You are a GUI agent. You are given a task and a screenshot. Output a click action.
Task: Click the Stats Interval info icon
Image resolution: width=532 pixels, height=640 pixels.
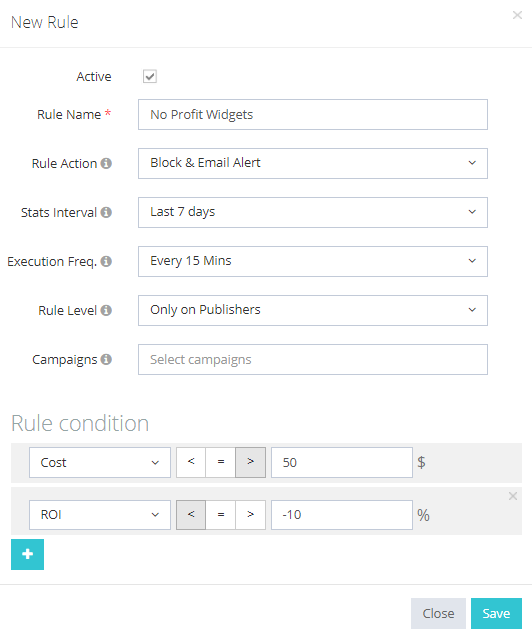(x=106, y=212)
